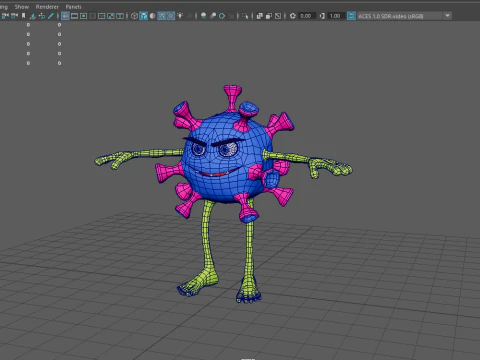Toggle Wireframe on shaded
The image size is (480, 360).
pyautogui.click(x=162, y=16)
